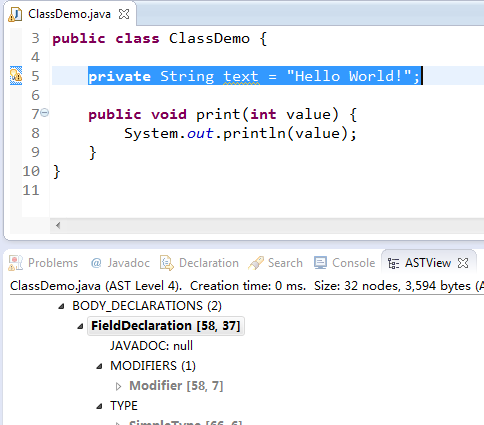This screenshot has height=425, width=484.
Task: Select the TYPE tree item
Action: coord(124,406)
